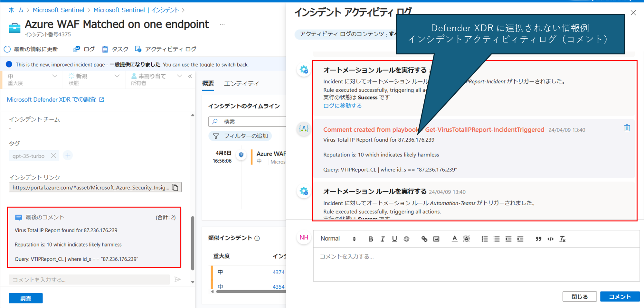
Task: Toggle strikethrough formatting in comment editor
Action: [406, 239]
